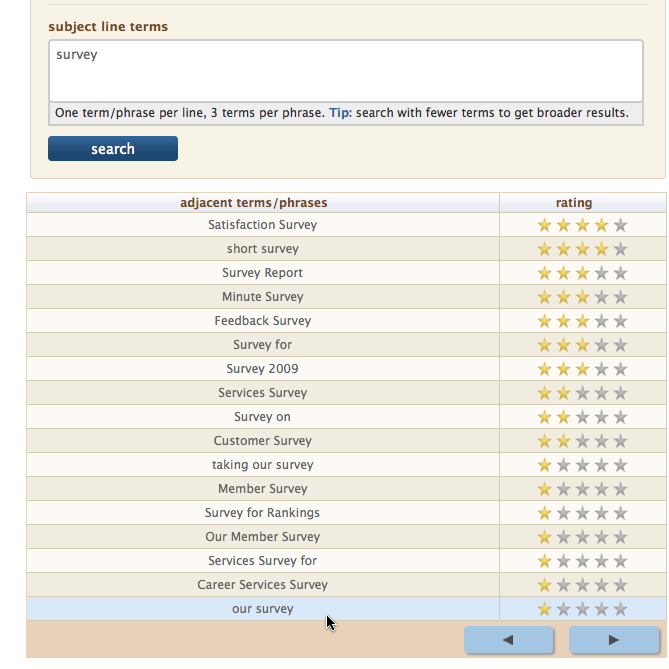Go to the previous page with left arrow
Image resolution: width=669 pixels, height=669 pixels.
[508, 640]
